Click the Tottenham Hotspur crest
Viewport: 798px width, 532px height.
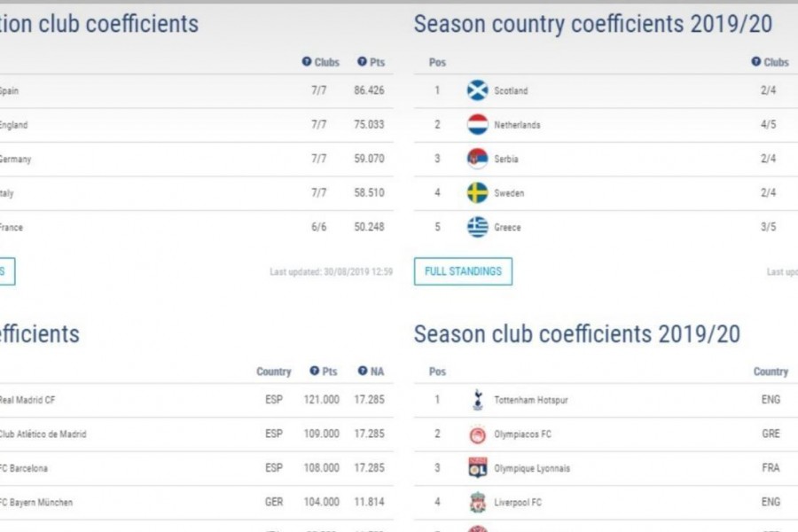pyautogui.click(x=477, y=400)
